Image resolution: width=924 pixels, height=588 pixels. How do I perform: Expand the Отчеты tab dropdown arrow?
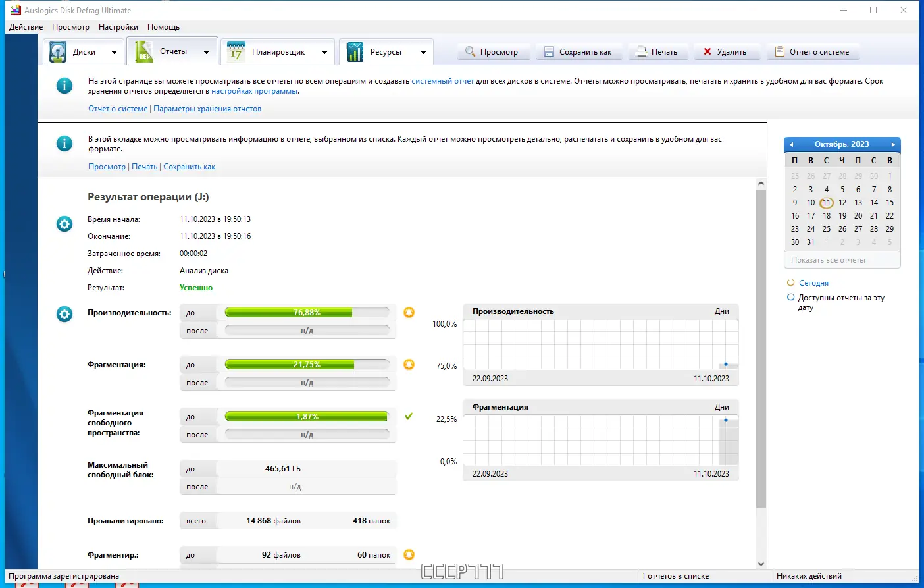(x=206, y=52)
